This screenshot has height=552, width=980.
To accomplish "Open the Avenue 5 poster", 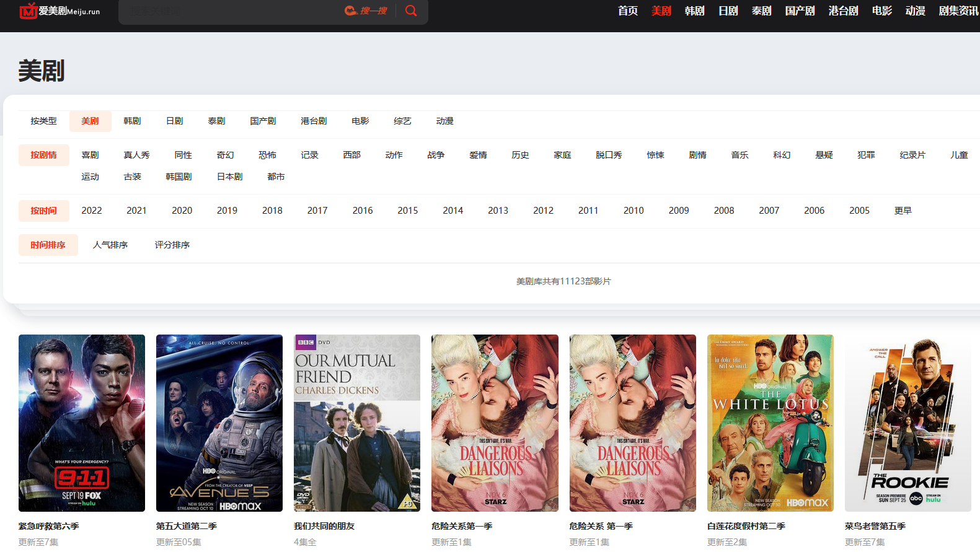I will 219,423.
